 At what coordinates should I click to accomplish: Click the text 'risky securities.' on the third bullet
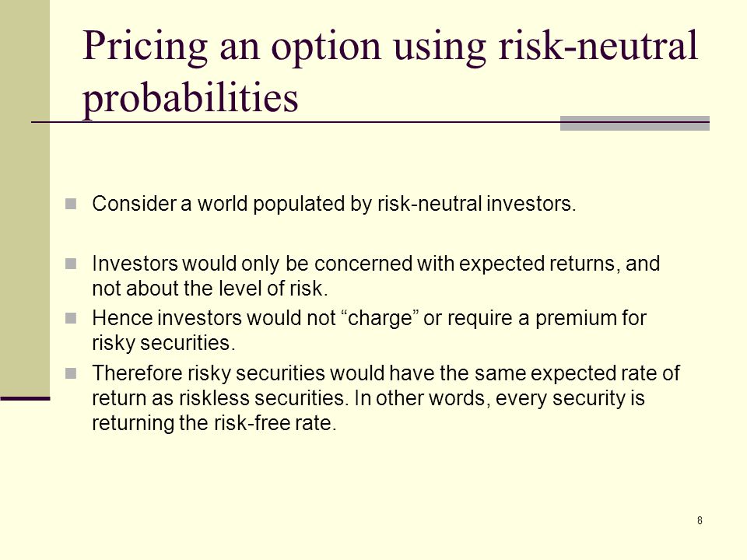click(163, 343)
